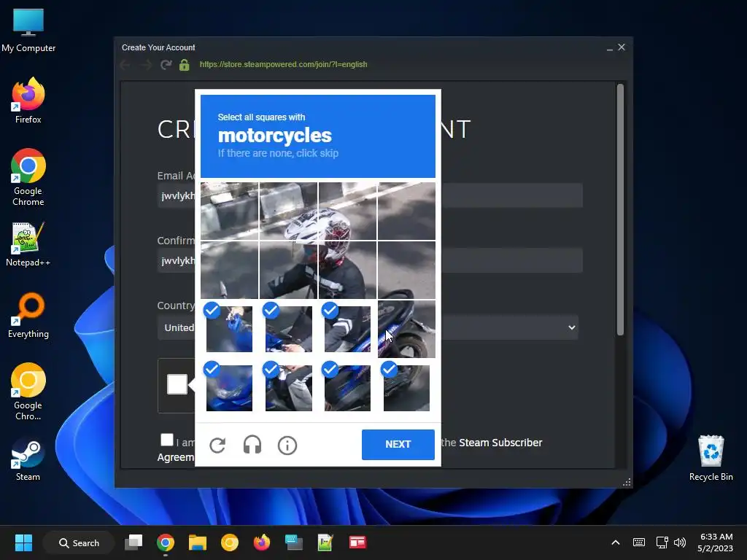Image resolution: width=747 pixels, height=560 pixels.
Task: Open My Computer desktop icon
Action: (x=28, y=30)
